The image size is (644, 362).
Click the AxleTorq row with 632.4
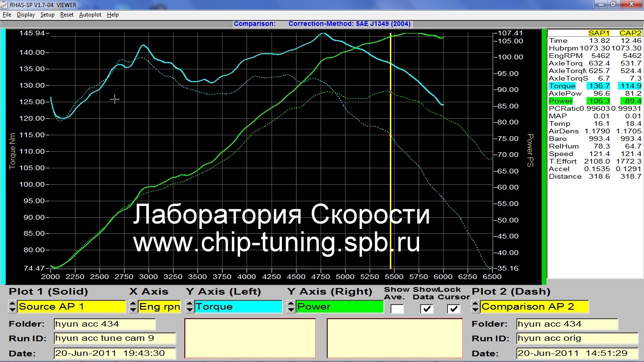pyautogui.click(x=595, y=63)
